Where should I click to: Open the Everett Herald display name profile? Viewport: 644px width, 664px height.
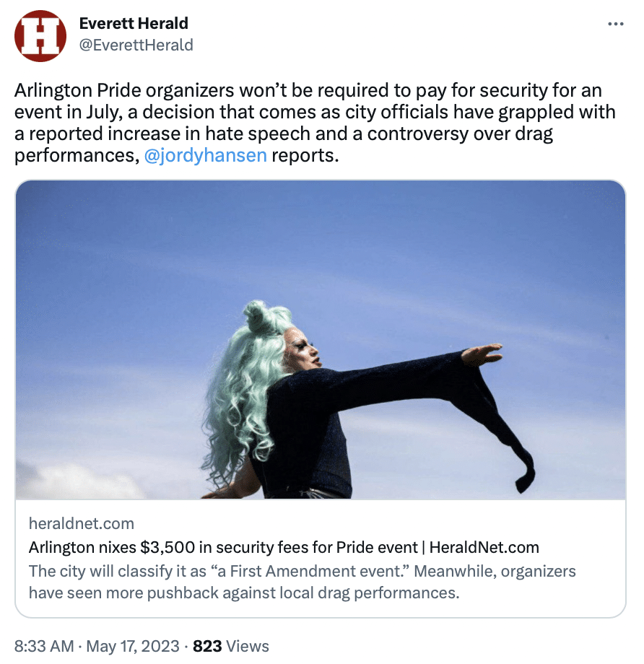(x=134, y=23)
